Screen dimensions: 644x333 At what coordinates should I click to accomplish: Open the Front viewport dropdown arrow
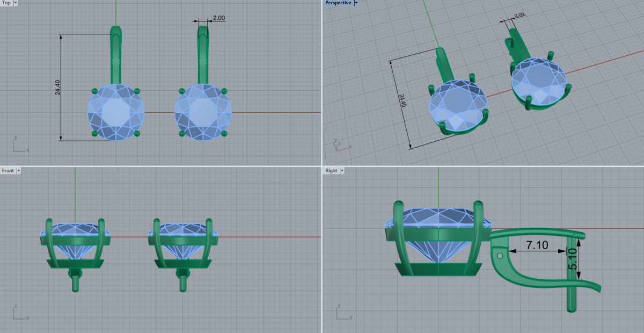point(19,171)
